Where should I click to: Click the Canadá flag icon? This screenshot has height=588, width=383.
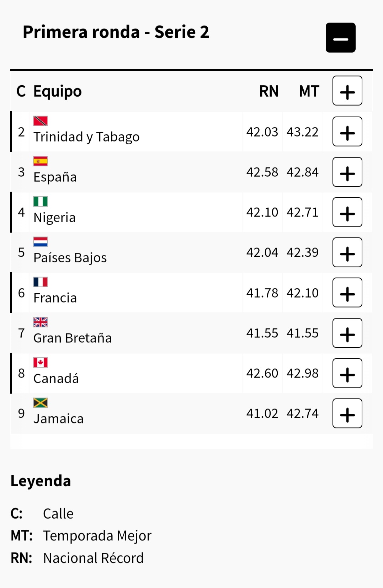point(41,363)
